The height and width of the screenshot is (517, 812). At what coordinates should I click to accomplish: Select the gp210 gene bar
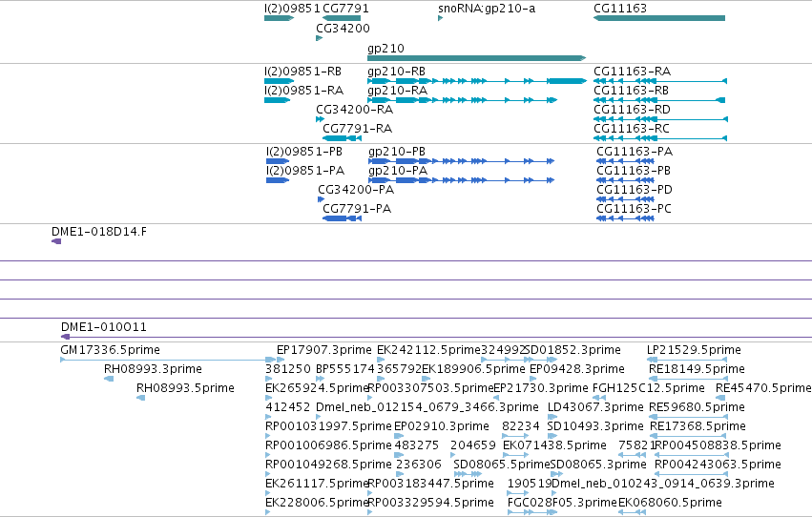(476, 58)
